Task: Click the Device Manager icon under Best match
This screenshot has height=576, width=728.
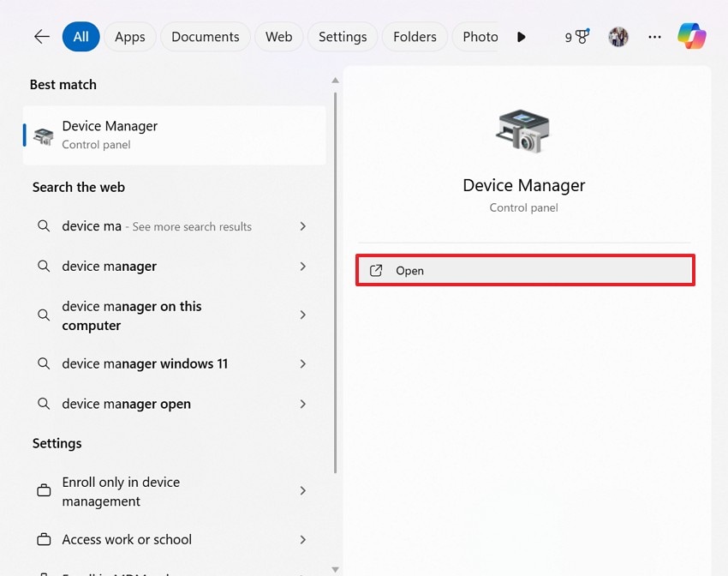Action: [x=42, y=135]
